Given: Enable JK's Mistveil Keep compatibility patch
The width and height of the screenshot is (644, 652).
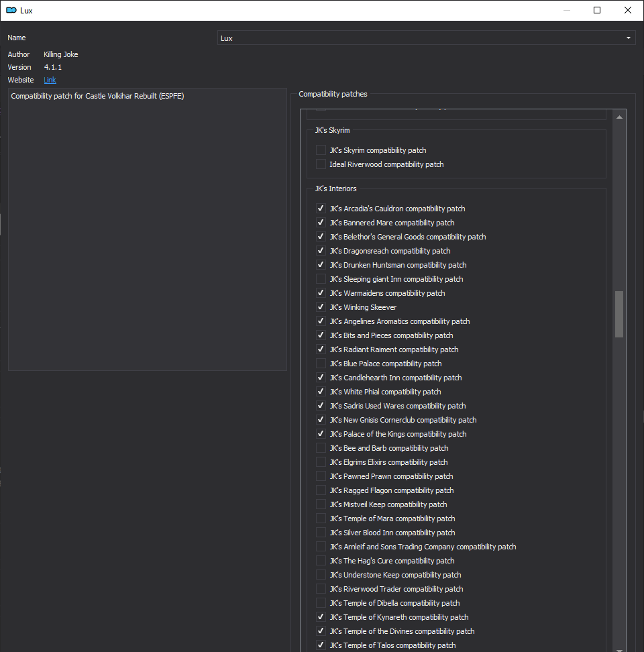Looking at the screenshot, I should pyautogui.click(x=321, y=505).
